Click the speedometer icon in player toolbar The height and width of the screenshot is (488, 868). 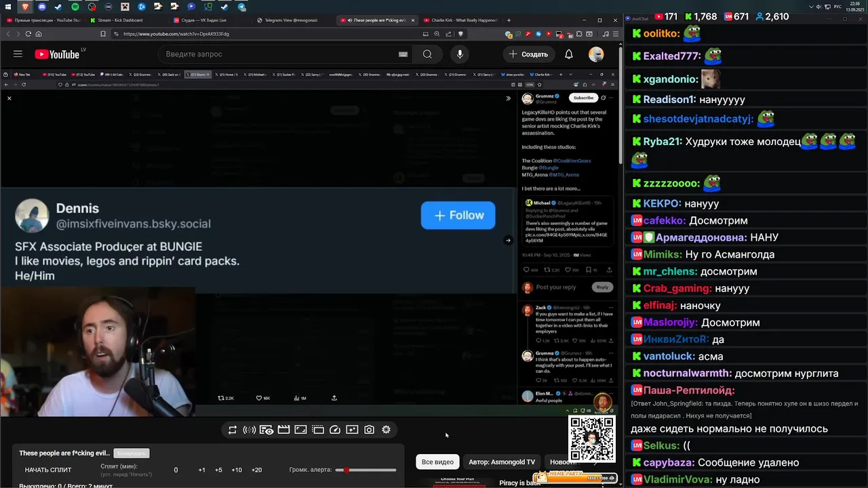334,430
